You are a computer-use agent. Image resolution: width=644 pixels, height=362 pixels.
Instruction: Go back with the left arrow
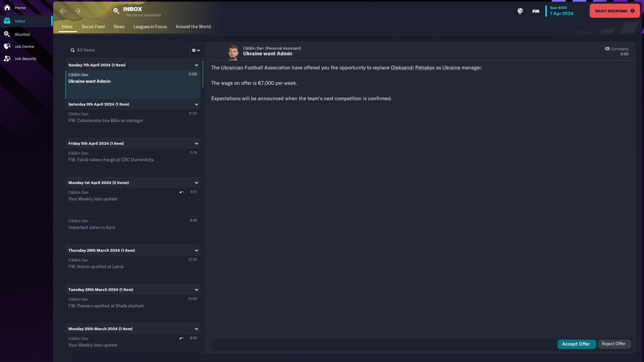pyautogui.click(x=63, y=11)
